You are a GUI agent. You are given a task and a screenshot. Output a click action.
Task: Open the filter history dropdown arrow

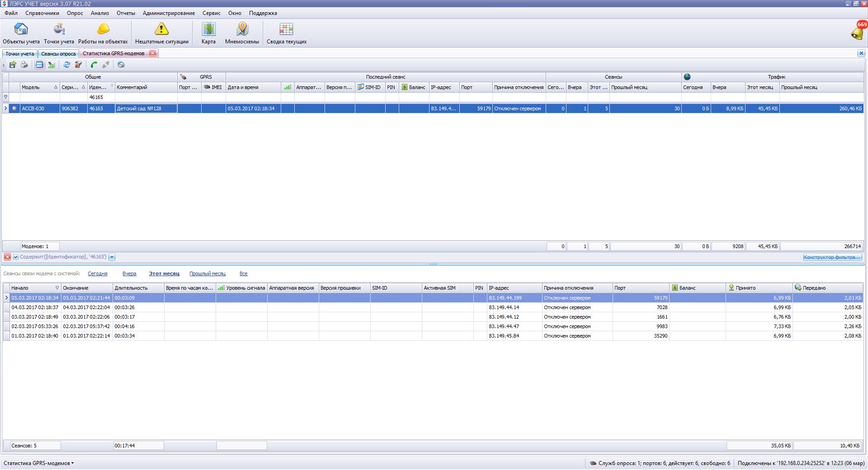(112, 257)
